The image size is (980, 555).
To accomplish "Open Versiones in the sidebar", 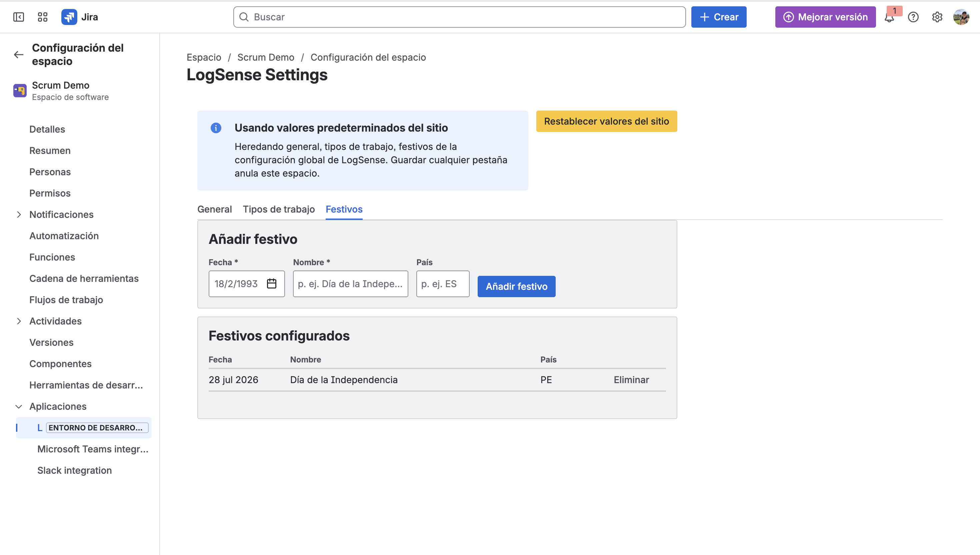I will pyautogui.click(x=51, y=342).
